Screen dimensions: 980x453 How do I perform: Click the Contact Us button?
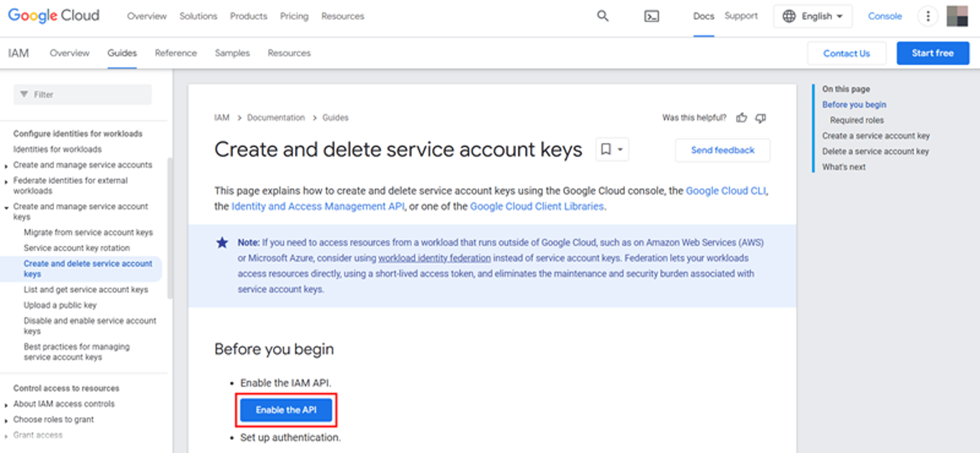click(847, 53)
